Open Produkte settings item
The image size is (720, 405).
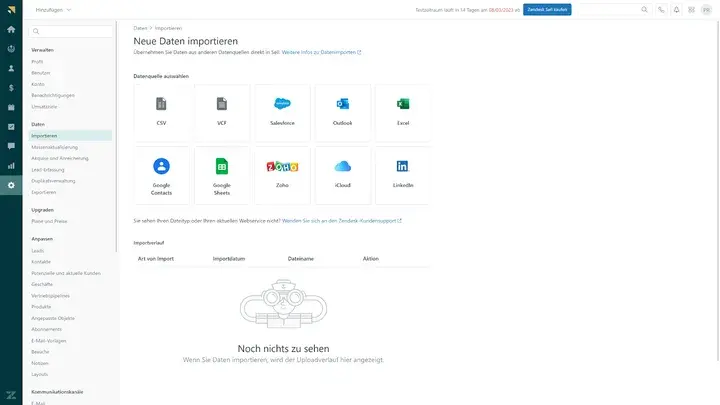click(x=41, y=307)
